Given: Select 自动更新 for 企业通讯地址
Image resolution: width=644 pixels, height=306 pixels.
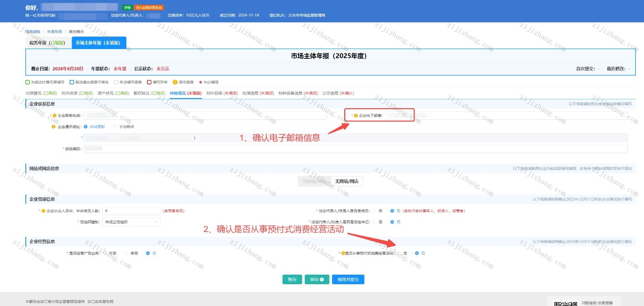Looking at the screenshot, I should [x=86, y=127].
